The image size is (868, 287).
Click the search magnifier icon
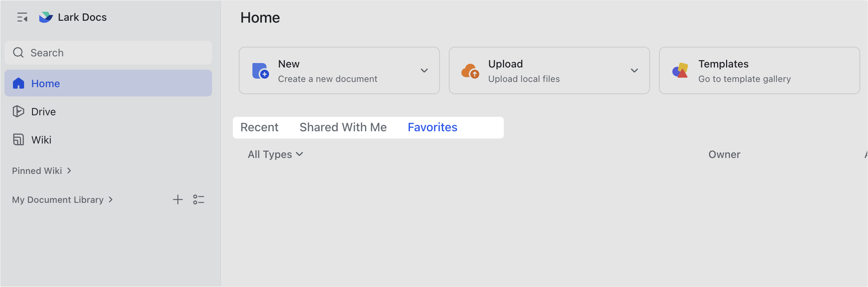(18, 53)
